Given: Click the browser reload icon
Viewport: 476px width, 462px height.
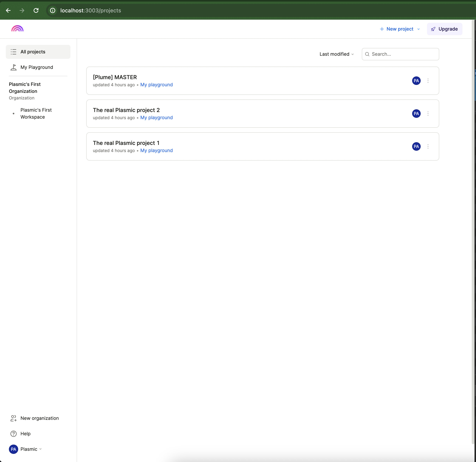Looking at the screenshot, I should [36, 10].
